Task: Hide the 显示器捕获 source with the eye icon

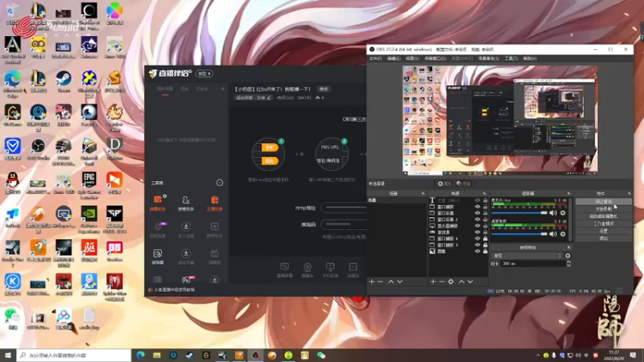Action: (477, 226)
